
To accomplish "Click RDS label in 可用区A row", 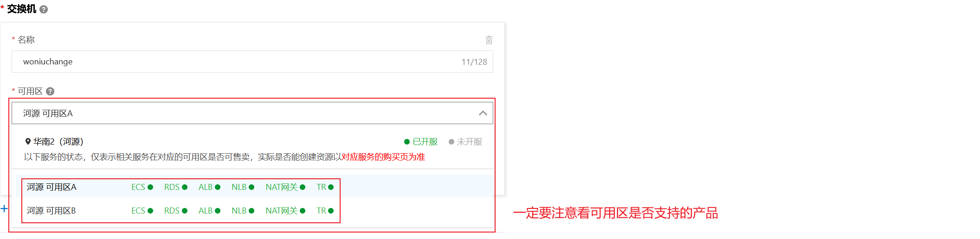I will tap(172, 187).
